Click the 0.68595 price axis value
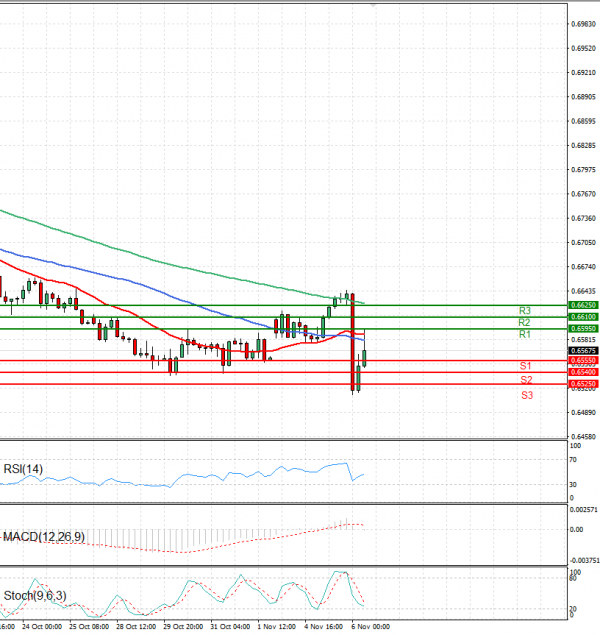This screenshot has height=635, width=600. pyautogui.click(x=583, y=121)
